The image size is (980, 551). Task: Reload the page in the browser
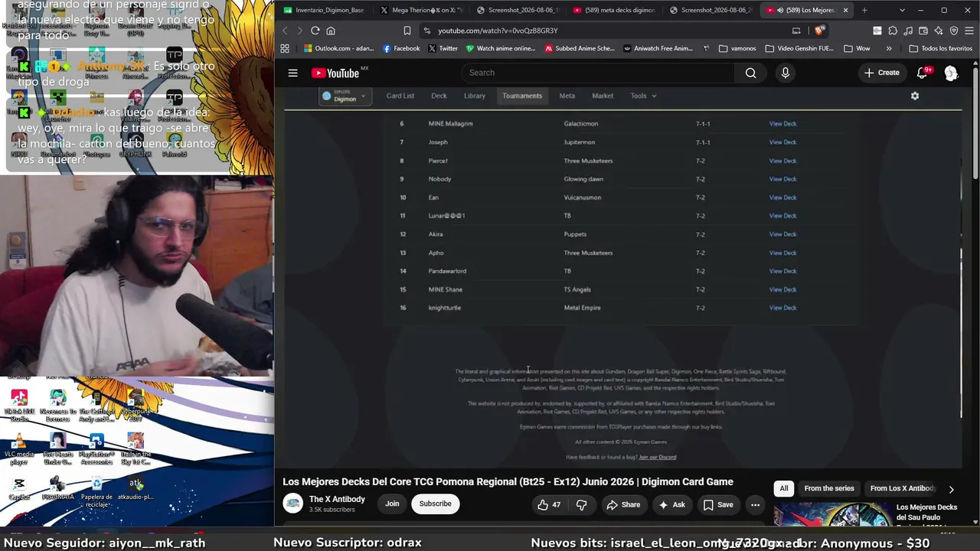click(315, 31)
